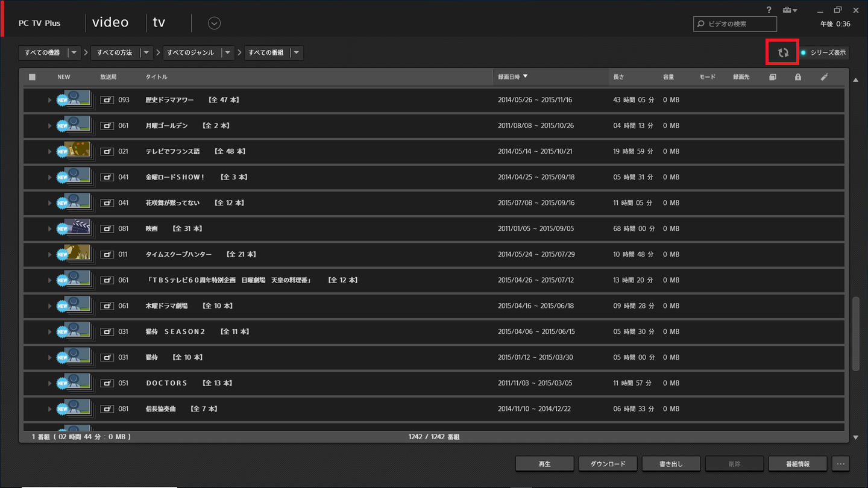Toggle the select-all checkbox in the header
The image size is (868, 488).
(32, 77)
